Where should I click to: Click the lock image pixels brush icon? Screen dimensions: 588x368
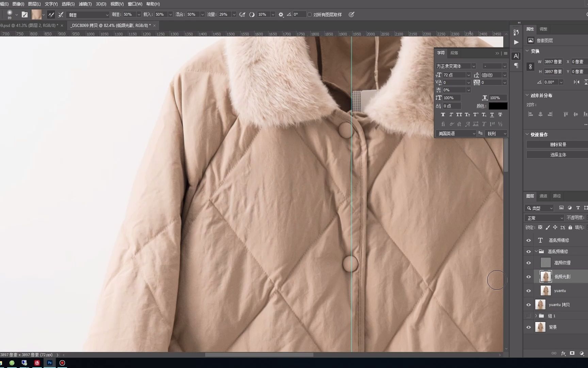pos(548,227)
